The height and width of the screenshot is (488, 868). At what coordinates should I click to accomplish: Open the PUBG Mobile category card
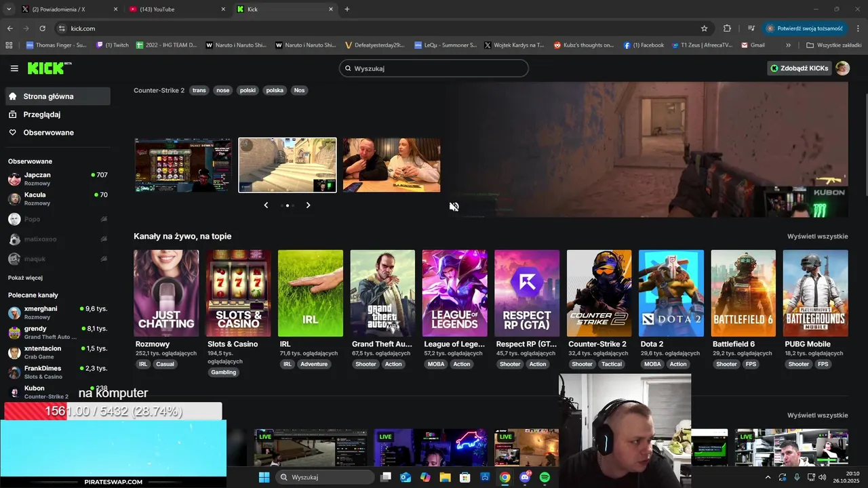click(815, 293)
